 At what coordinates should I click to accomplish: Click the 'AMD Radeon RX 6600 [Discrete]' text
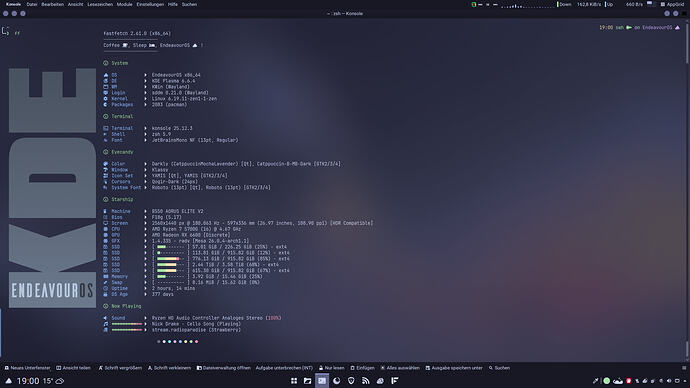point(191,235)
